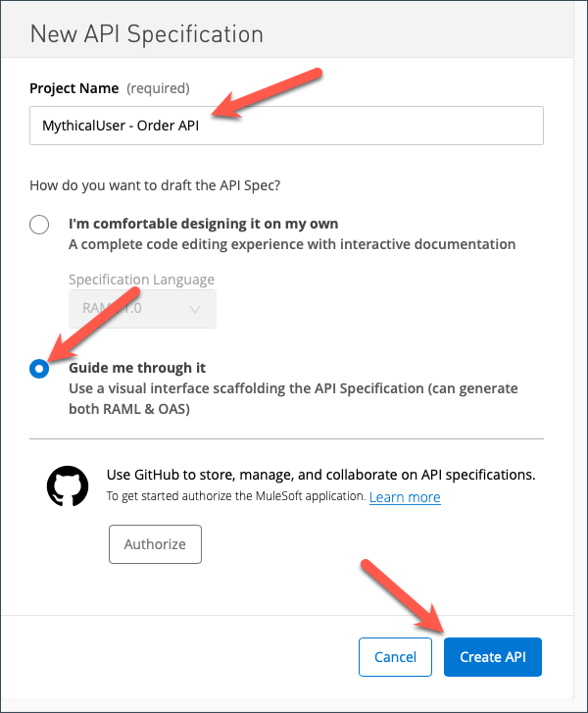Select the "Guide me through it" radio button

(39, 369)
